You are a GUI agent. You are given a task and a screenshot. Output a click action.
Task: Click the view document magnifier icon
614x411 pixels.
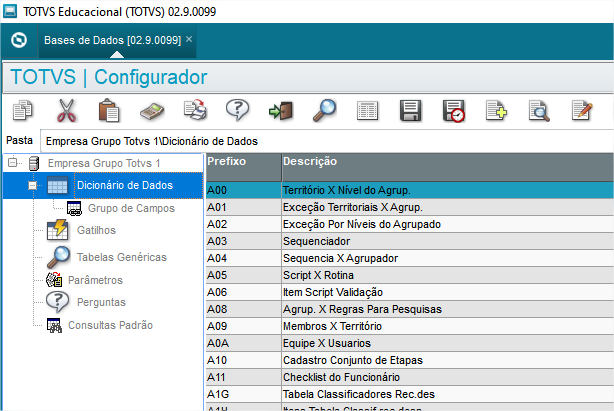pos(539,111)
